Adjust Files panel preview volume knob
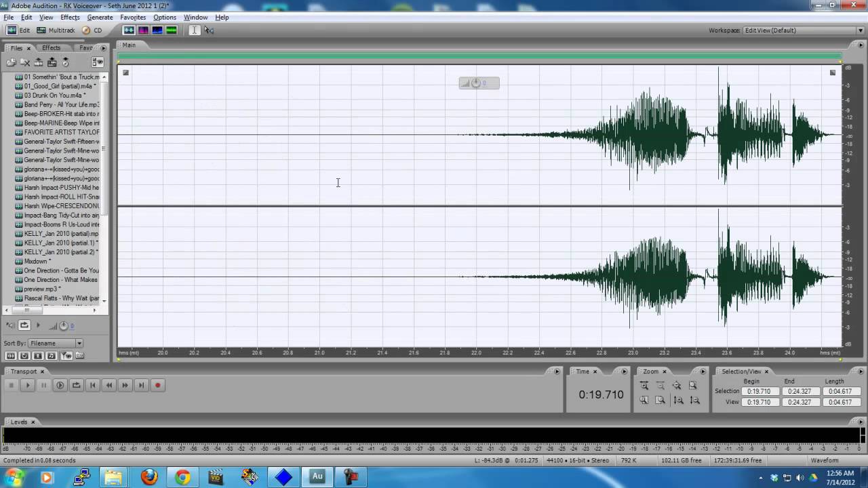 63,325
